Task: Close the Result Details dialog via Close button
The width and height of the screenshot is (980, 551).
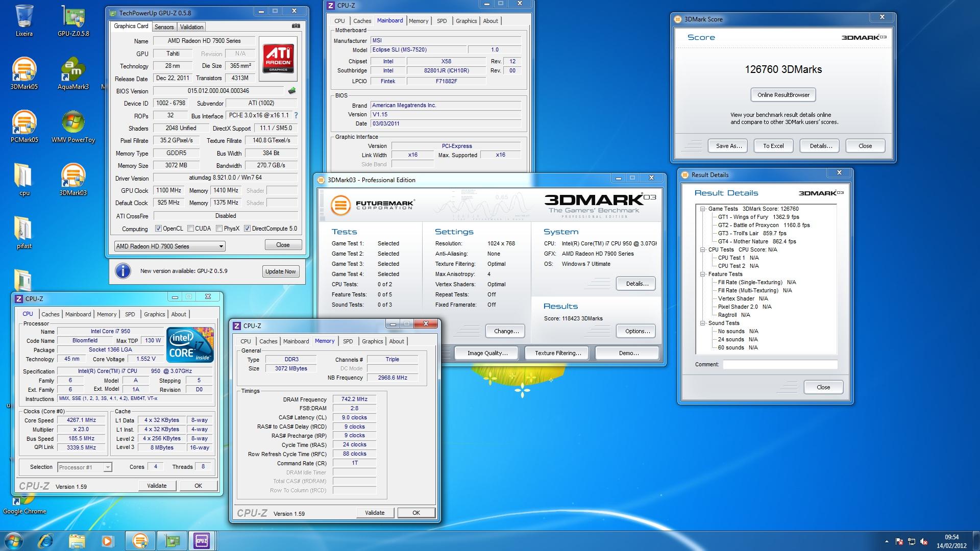Action: 823,387
